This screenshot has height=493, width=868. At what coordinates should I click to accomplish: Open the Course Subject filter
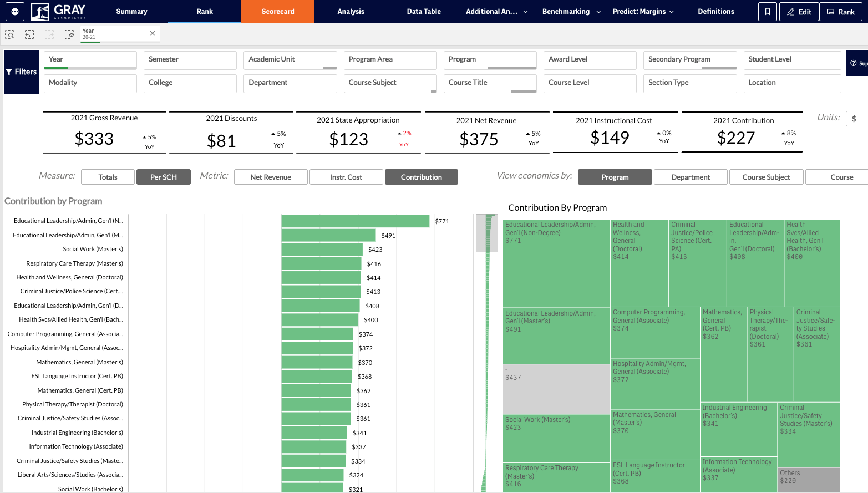[390, 83]
